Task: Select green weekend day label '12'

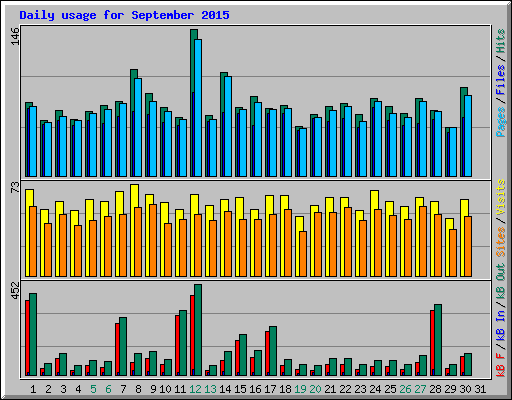Action: click(x=195, y=389)
